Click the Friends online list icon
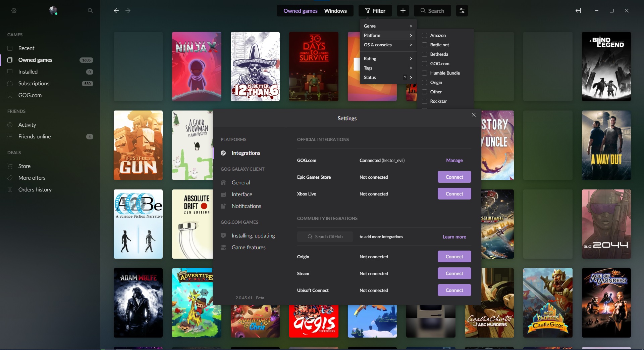This screenshot has width=644, height=350. point(10,136)
